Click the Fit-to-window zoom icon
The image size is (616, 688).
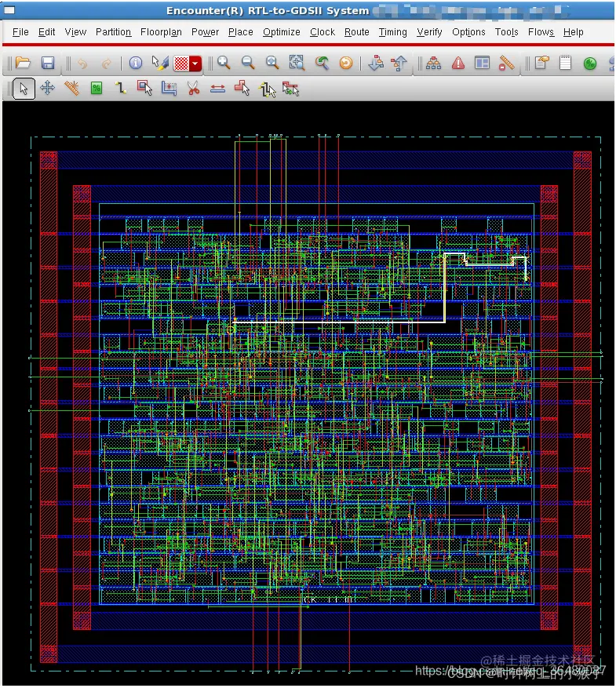click(272, 64)
